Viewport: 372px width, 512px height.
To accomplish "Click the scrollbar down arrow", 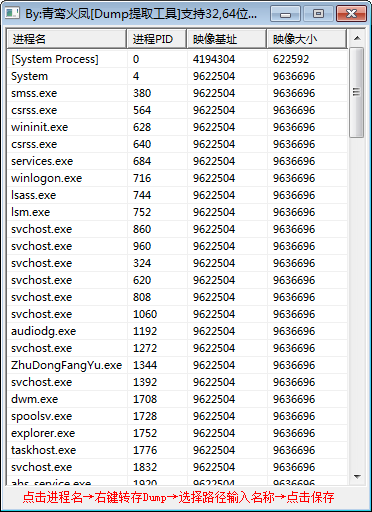I will [357, 477].
